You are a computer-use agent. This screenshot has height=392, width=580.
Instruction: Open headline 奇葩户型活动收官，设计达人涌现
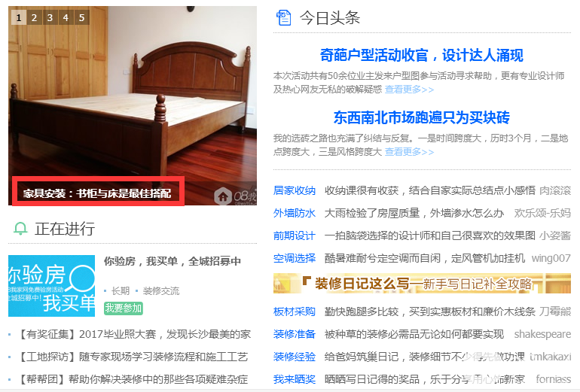(x=422, y=56)
